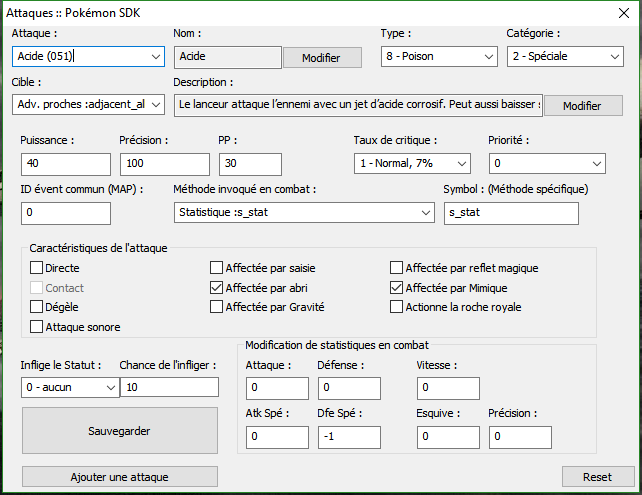Click the Reset button

[x=598, y=477]
